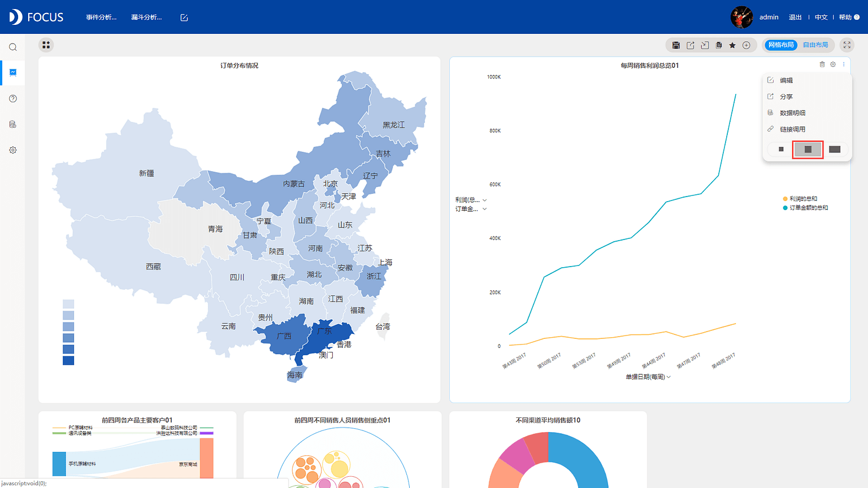The height and width of the screenshot is (488, 868).
Task: Click lightest map legend swatch
Action: click(x=68, y=304)
